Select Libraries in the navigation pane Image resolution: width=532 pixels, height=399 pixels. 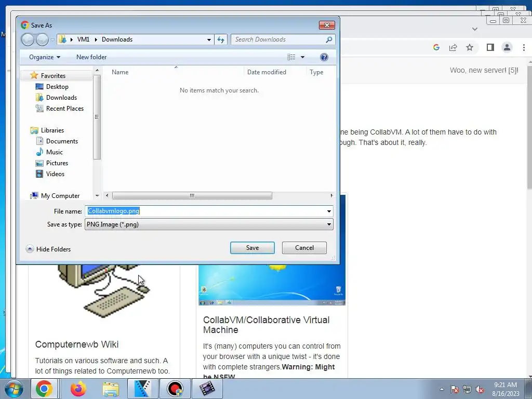52,130
